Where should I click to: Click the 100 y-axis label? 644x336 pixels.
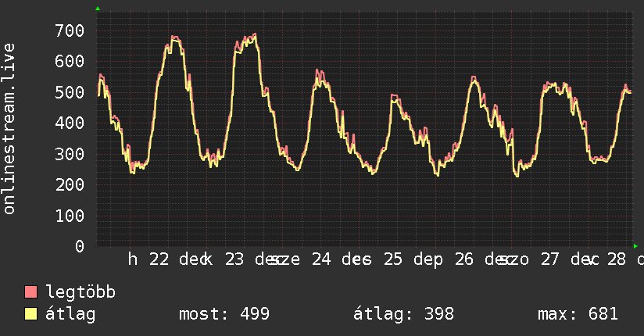click(70, 216)
